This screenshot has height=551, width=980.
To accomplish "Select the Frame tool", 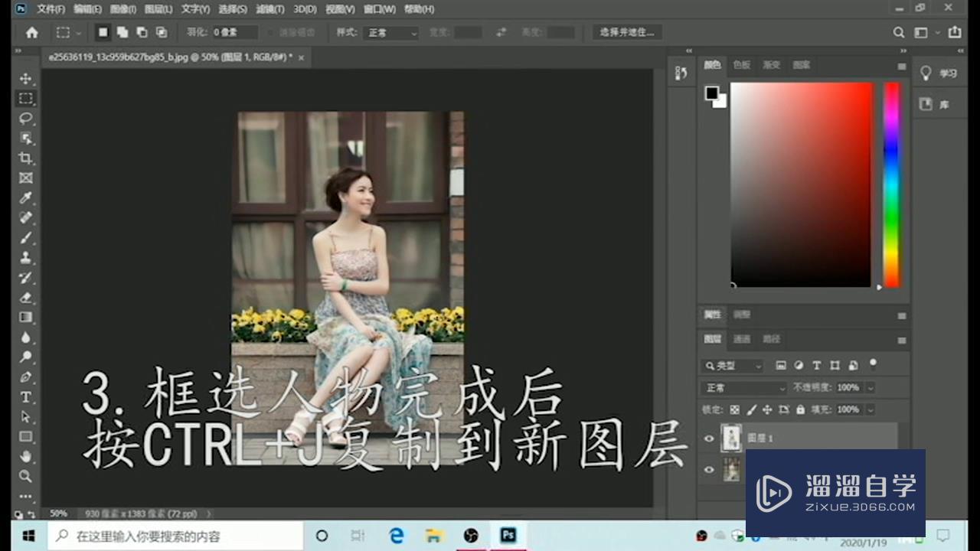I will click(26, 178).
